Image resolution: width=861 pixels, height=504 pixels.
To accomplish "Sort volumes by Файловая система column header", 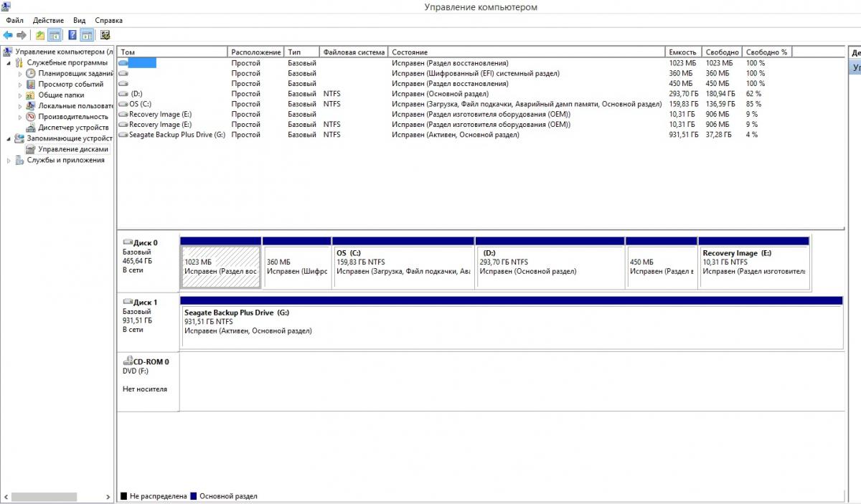I will (353, 52).
